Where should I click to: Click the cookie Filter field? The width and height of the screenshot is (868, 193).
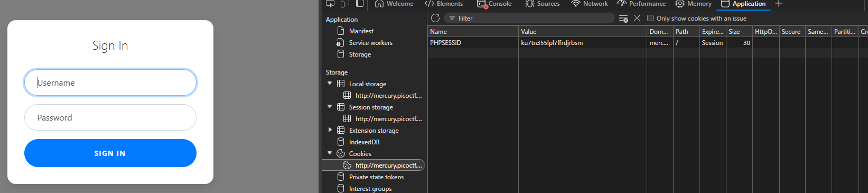pyautogui.click(x=529, y=19)
